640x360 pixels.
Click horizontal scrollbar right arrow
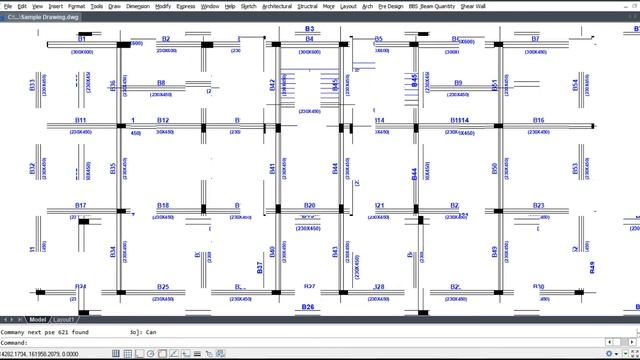click(x=632, y=342)
